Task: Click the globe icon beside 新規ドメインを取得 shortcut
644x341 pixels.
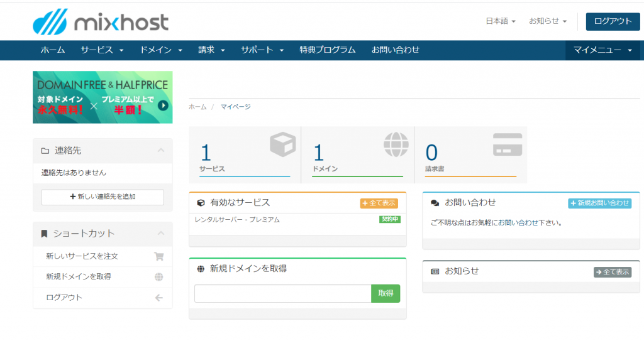Action: (x=159, y=277)
